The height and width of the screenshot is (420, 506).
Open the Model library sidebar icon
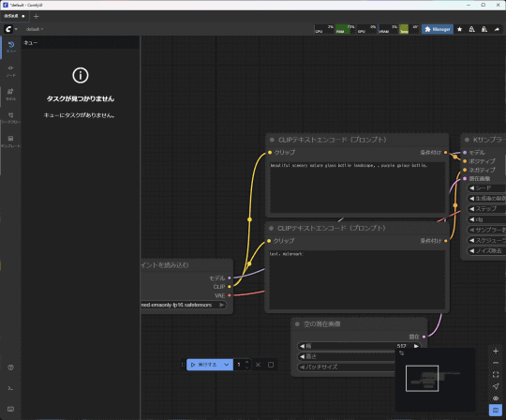pyautogui.click(x=10, y=95)
